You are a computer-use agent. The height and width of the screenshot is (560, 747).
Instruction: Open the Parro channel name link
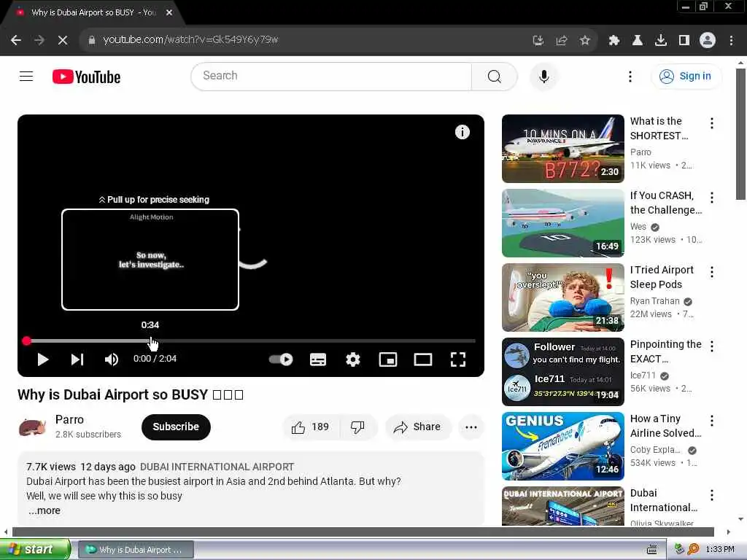69,419
